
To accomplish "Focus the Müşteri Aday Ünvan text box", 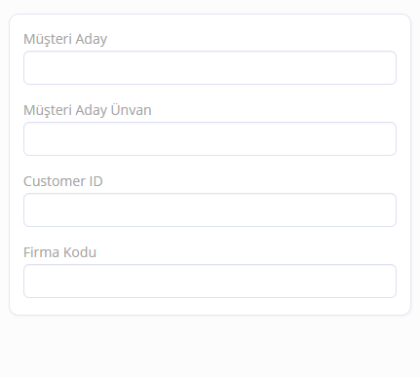I will 210,139.
